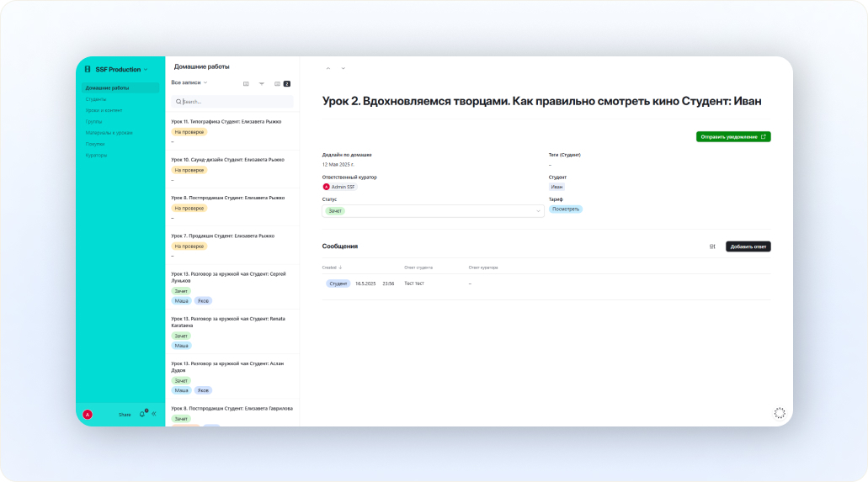
Task: Click the sort icon next to Сообщения
Action: click(712, 246)
